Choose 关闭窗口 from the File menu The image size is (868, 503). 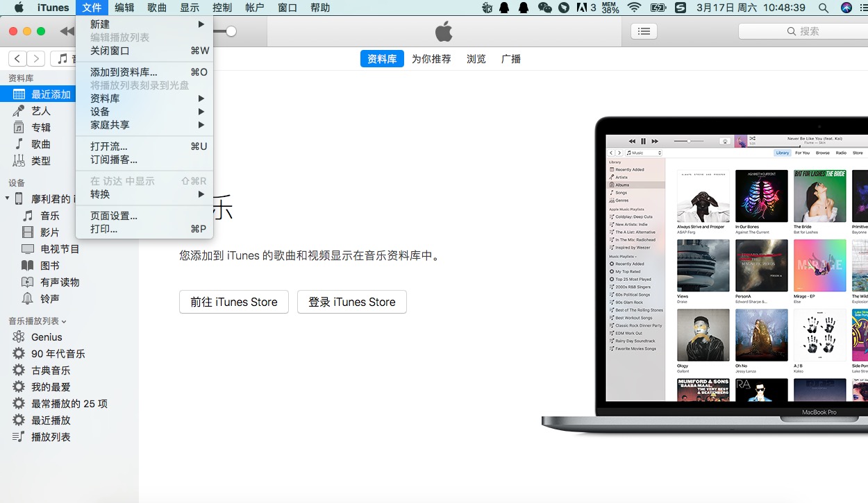pyautogui.click(x=144, y=51)
